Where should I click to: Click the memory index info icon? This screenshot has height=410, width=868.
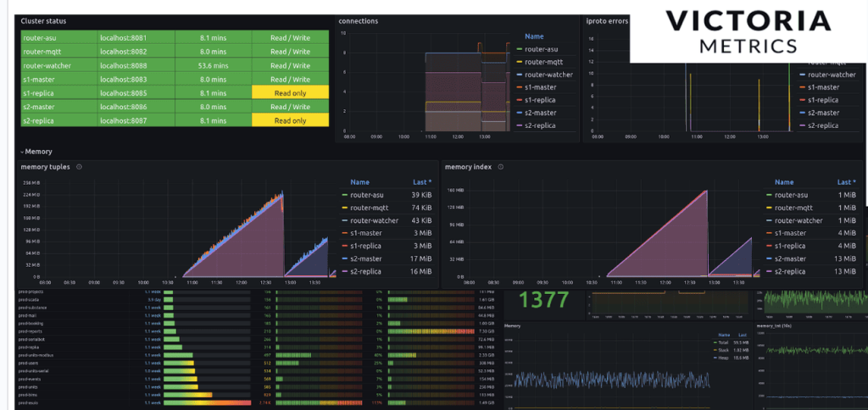coord(500,167)
